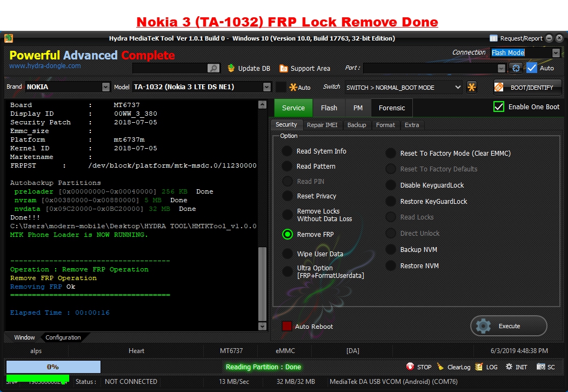The width and height of the screenshot is (568, 392).
Task: Click the SC screenshot camera icon
Action: (x=541, y=367)
